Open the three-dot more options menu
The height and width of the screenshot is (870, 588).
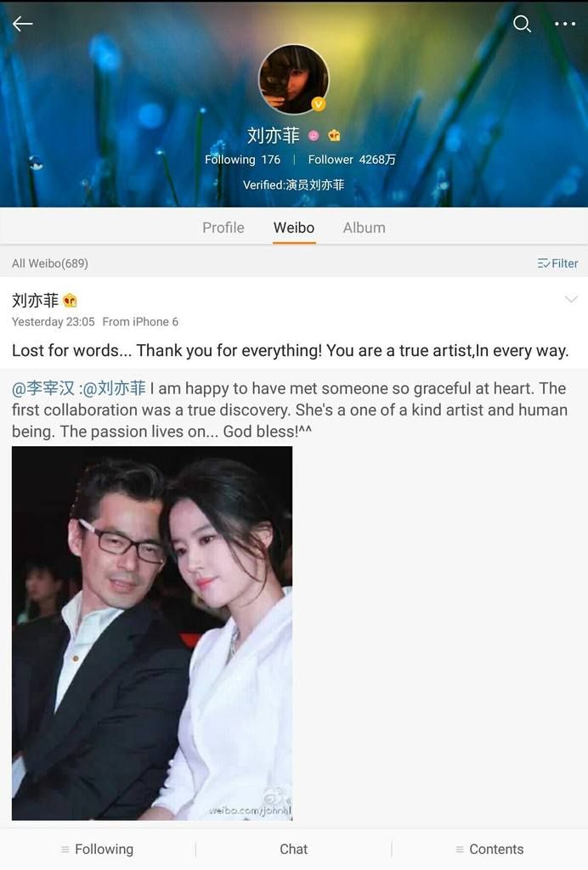[565, 23]
